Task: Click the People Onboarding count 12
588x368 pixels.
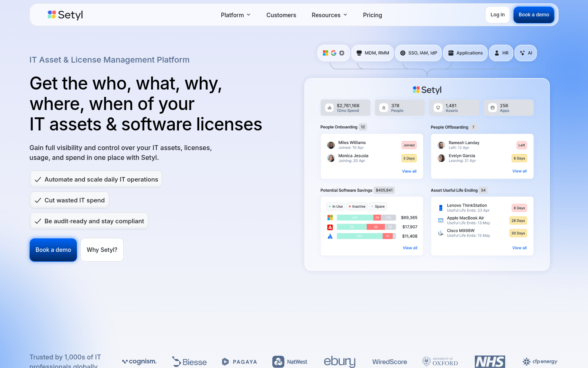Action: (363, 127)
